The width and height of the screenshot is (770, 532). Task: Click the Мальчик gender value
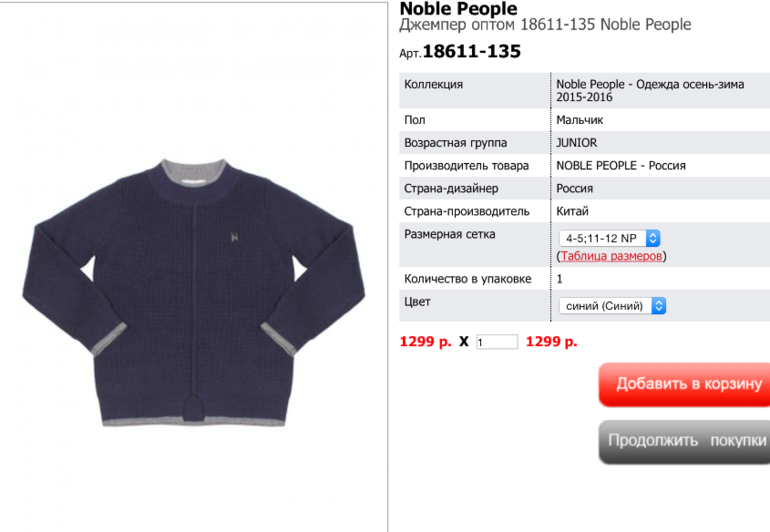[579, 120]
